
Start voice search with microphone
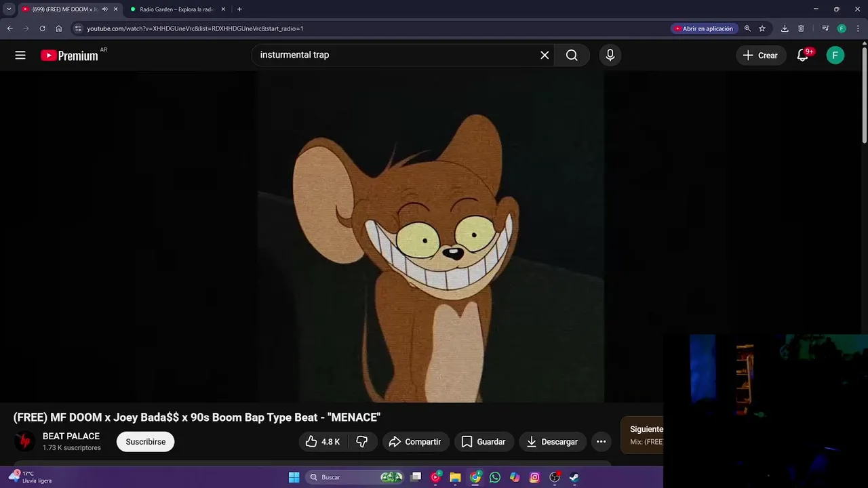pos(610,56)
